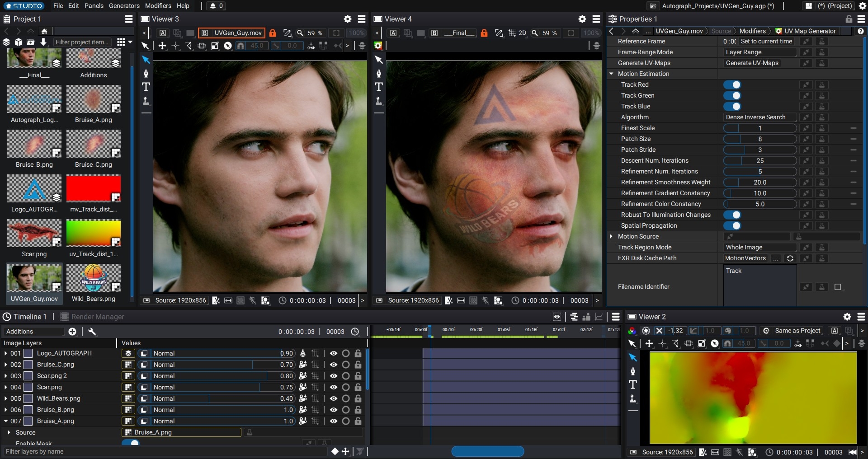Switch to the Render Manager tab
Image resolution: width=868 pixels, height=459 pixels.
point(97,317)
